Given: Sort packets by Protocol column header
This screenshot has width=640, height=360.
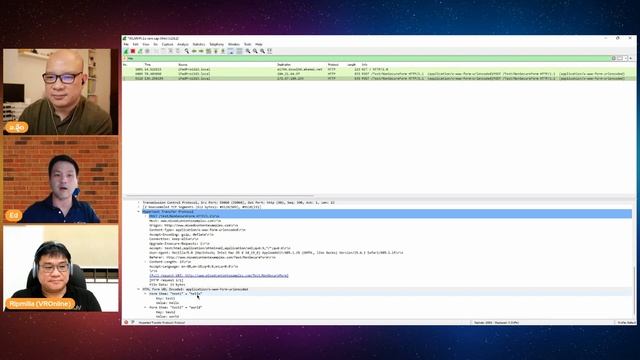Looking at the screenshot, I should point(333,64).
